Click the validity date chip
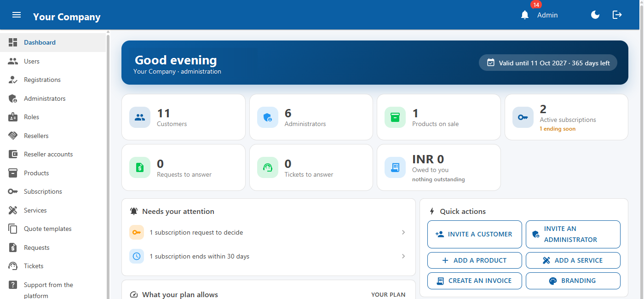The width and height of the screenshot is (644, 299). point(548,63)
